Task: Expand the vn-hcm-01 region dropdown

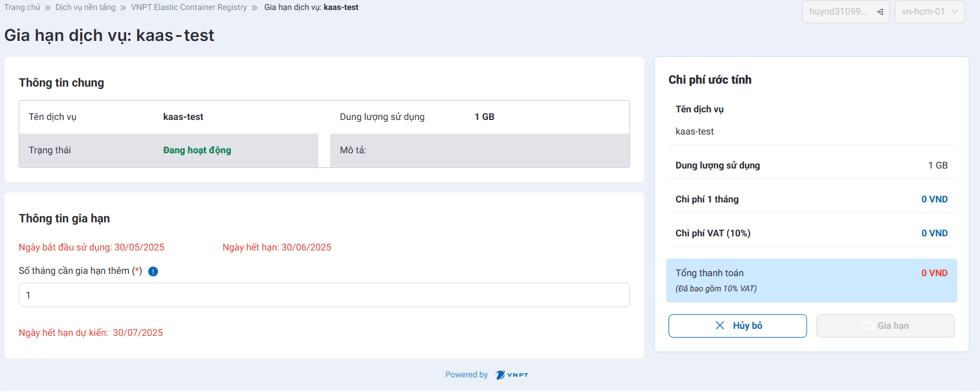Action: pyautogui.click(x=929, y=12)
